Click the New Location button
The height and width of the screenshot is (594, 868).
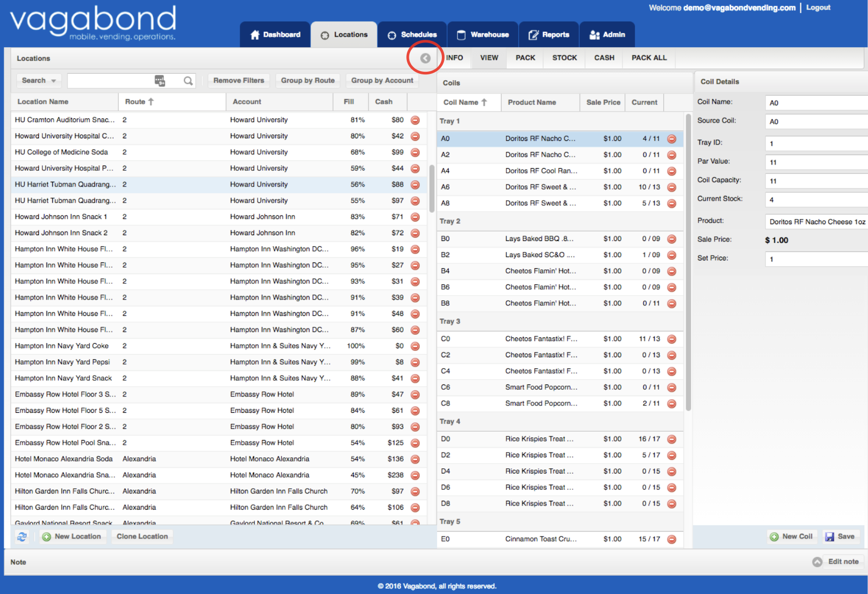pyautogui.click(x=72, y=536)
